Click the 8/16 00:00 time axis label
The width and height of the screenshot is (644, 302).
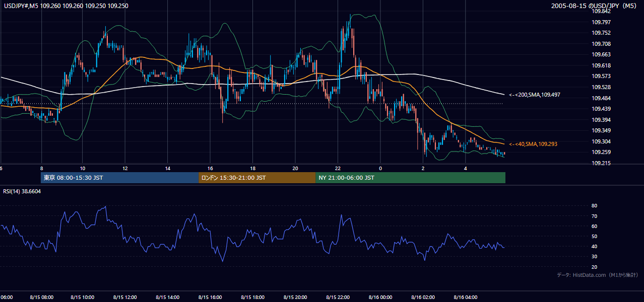(380, 297)
